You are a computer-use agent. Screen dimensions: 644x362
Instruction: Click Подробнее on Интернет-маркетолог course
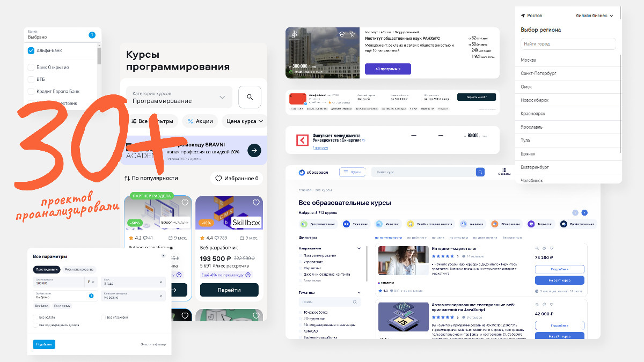(x=560, y=269)
